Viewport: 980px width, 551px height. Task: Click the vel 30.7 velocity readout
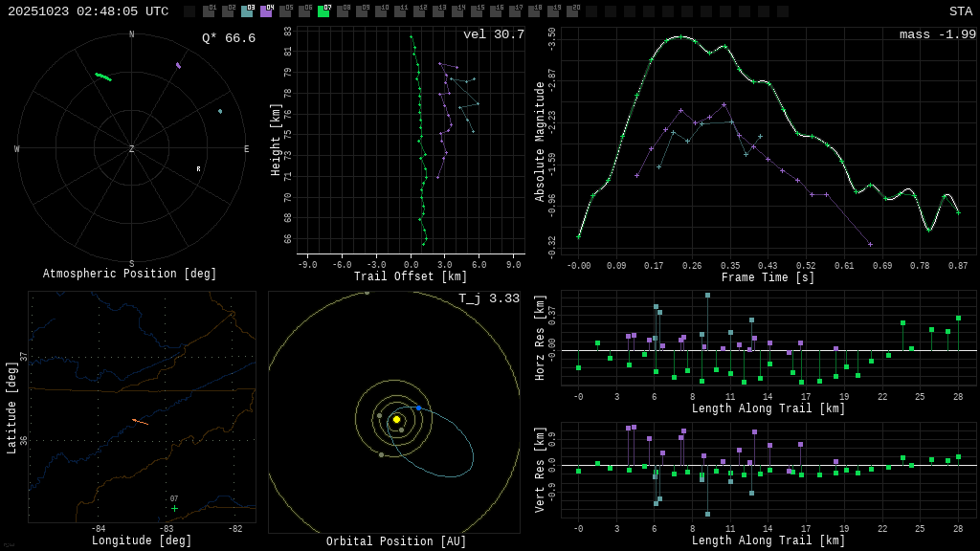(x=494, y=34)
